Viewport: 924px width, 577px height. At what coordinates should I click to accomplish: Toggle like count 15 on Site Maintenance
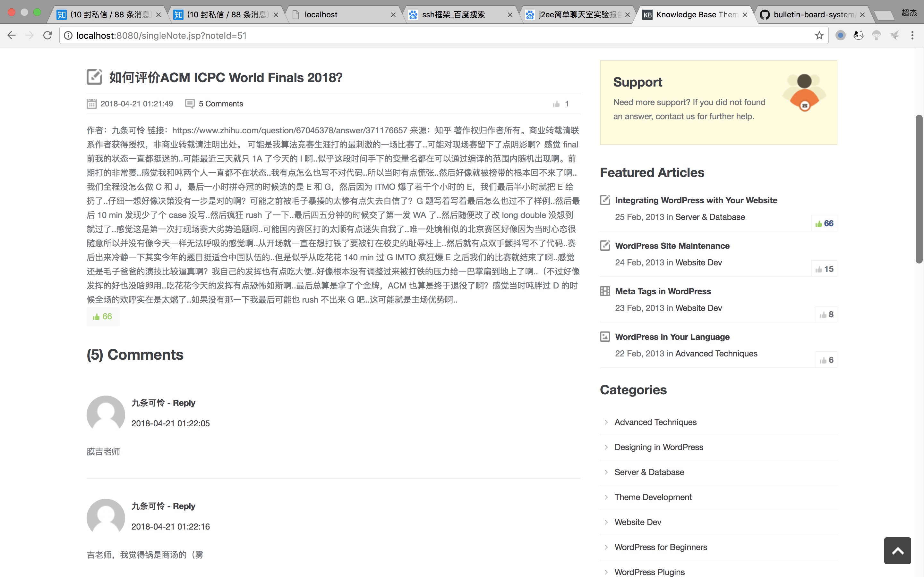[x=824, y=269]
